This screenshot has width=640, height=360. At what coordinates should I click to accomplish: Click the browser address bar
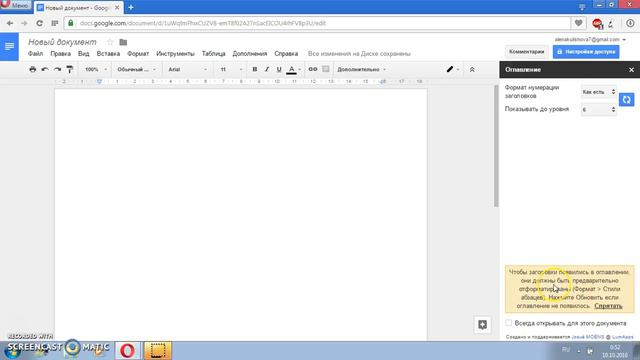[x=318, y=23]
